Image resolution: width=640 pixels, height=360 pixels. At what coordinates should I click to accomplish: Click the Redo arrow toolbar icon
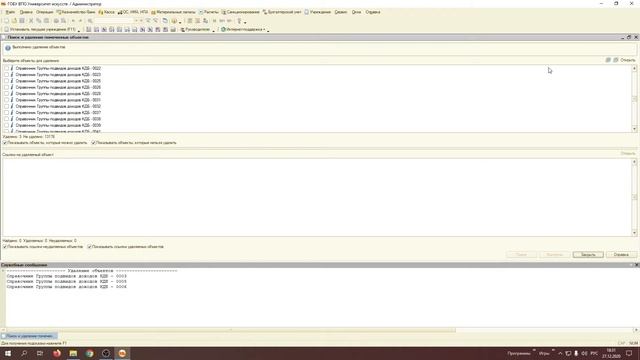(81, 21)
